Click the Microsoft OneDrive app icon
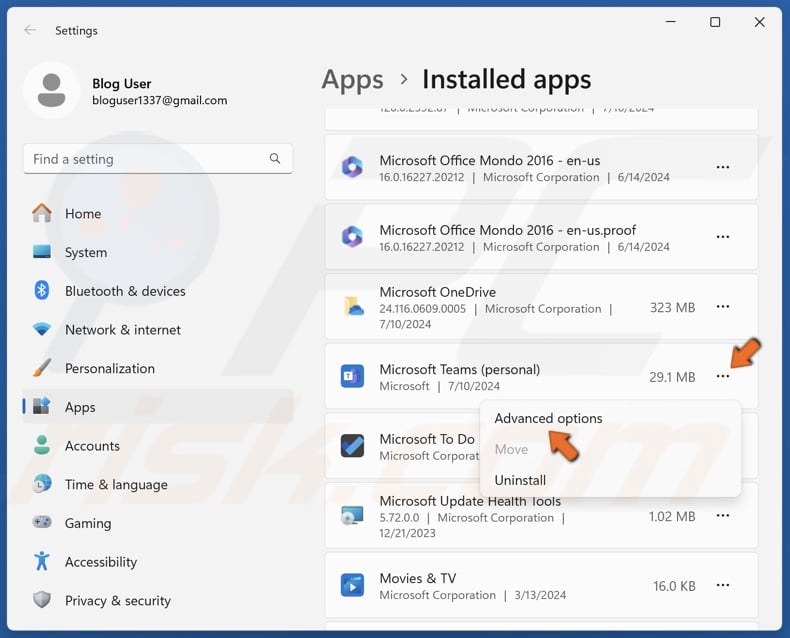The height and width of the screenshot is (638, 790). point(354,306)
